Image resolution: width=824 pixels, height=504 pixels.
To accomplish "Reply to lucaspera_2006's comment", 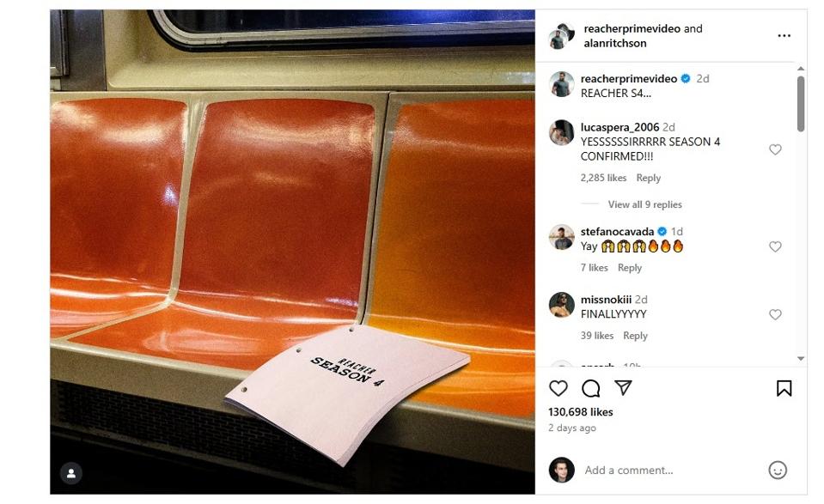I will [649, 178].
